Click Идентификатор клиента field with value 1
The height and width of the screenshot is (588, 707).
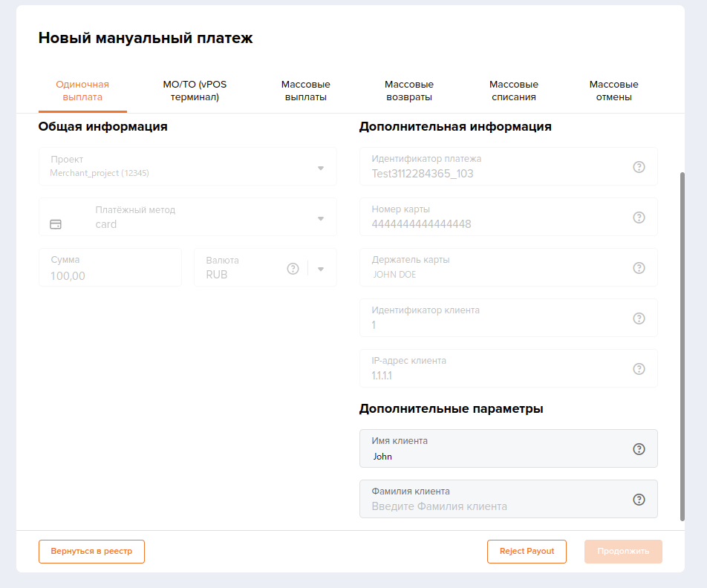508,318
